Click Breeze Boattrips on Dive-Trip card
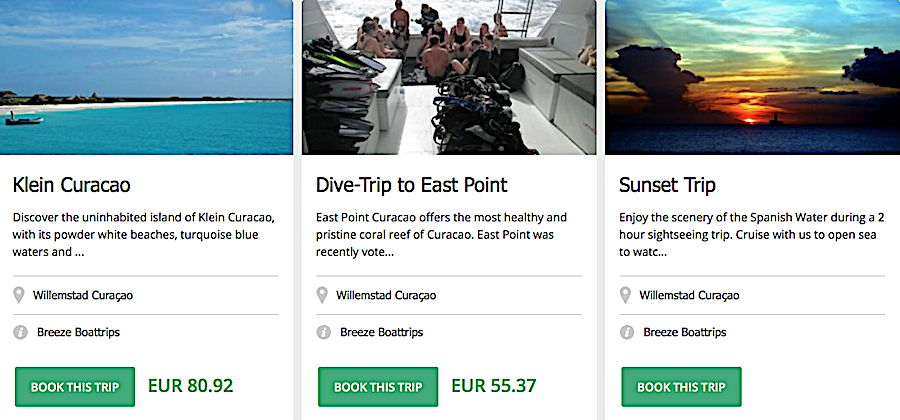The width and height of the screenshot is (900, 420). pyautogui.click(x=381, y=332)
